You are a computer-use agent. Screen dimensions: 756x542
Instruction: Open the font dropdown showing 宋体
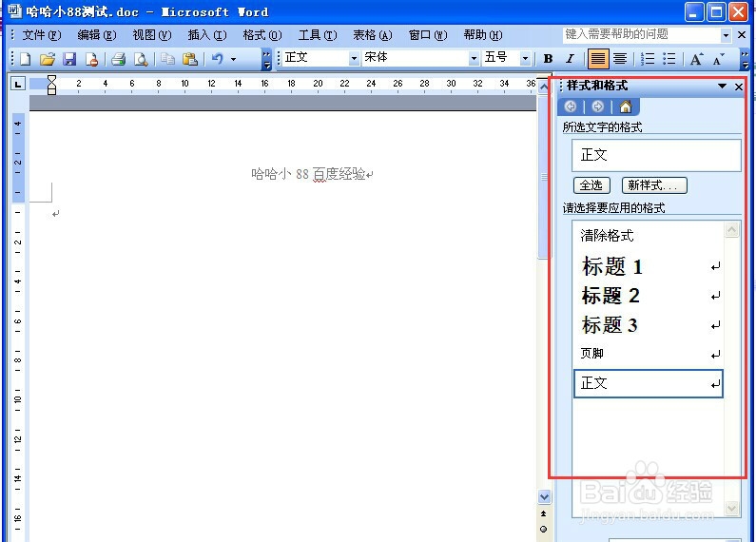tap(474, 58)
